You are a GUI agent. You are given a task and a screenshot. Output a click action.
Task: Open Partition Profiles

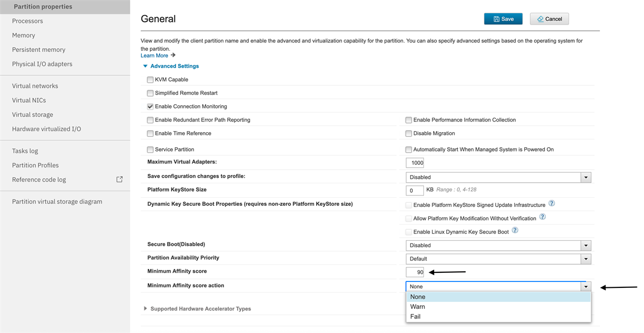[35, 165]
